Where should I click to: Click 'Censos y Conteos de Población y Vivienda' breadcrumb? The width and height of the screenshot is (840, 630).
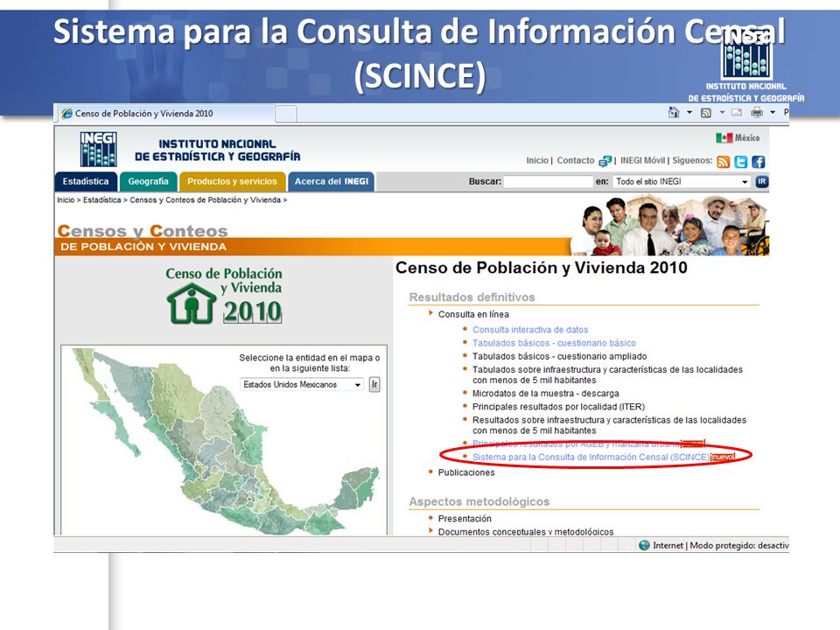click(205, 199)
